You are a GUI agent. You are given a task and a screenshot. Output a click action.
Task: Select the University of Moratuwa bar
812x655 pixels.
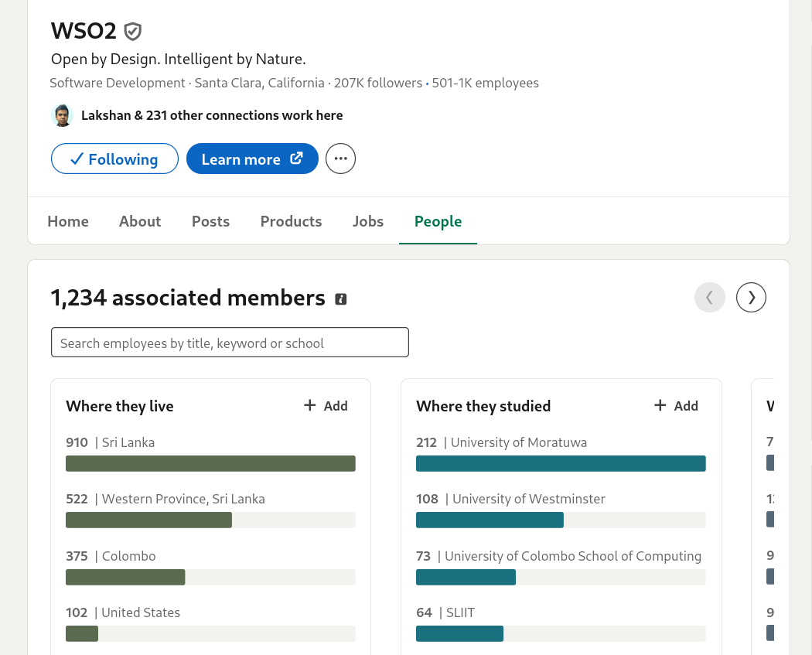click(561, 463)
